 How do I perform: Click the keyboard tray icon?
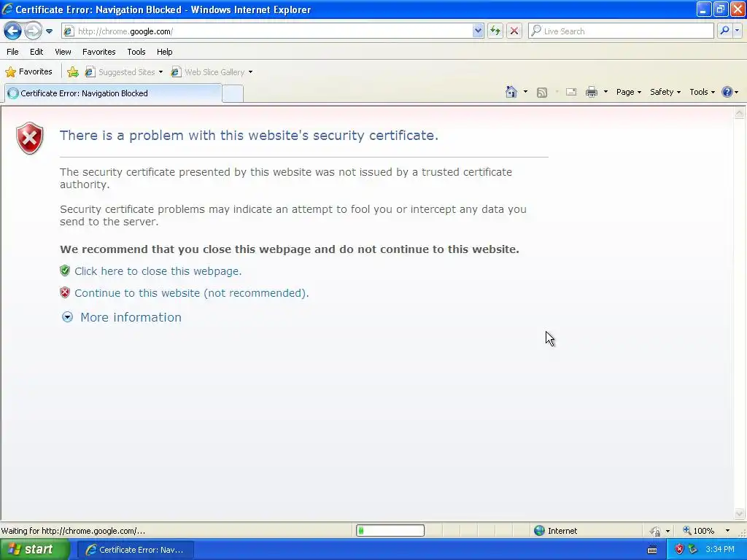(x=652, y=550)
